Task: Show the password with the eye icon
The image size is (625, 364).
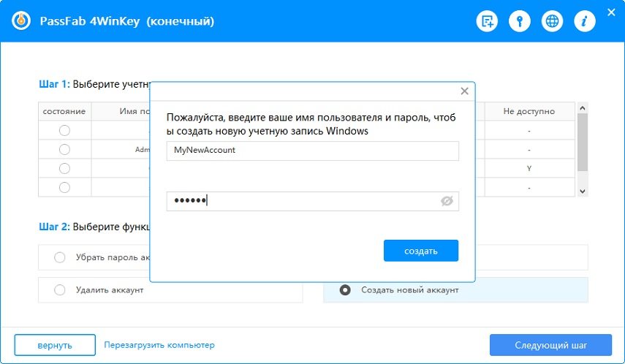Action: pos(447,201)
